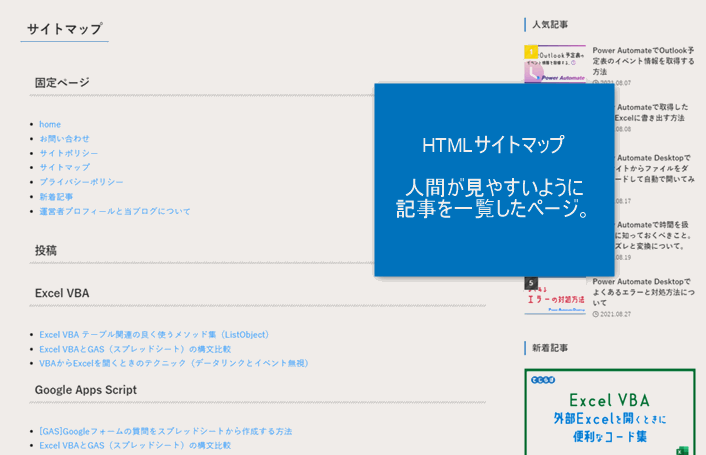Open [GAS]Googleフォームの質問 article link
706x455 pixels.
coord(166,431)
